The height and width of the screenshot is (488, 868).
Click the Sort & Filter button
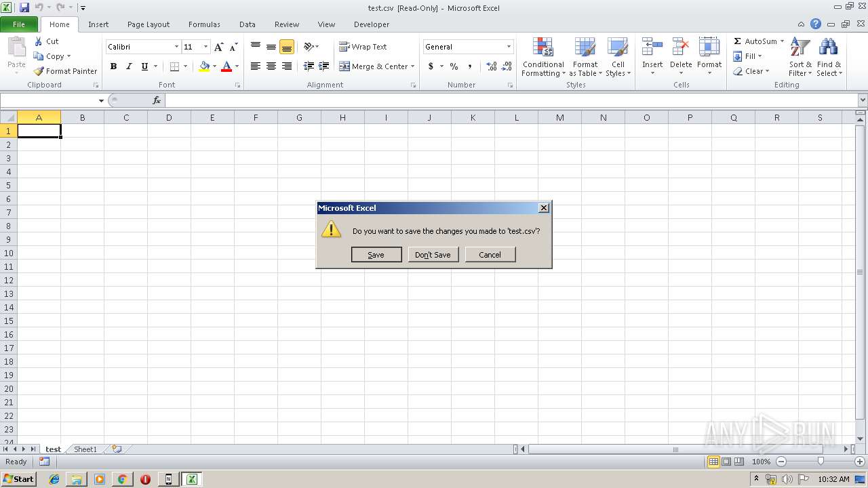click(800, 57)
